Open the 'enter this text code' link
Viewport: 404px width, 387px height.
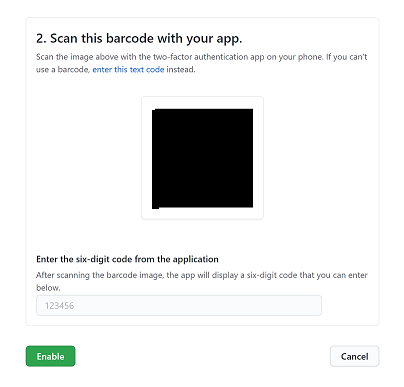[x=128, y=70]
